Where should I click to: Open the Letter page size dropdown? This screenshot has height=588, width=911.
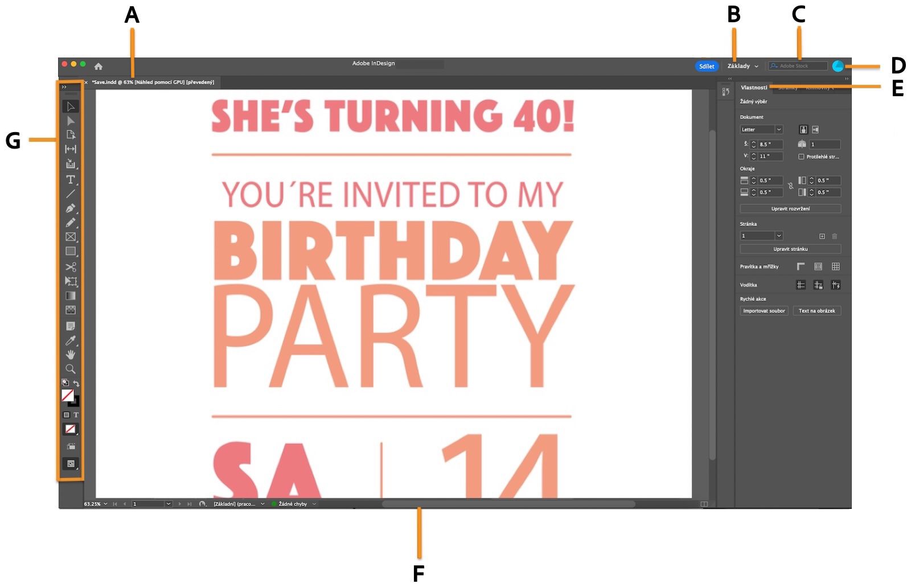[762, 130]
